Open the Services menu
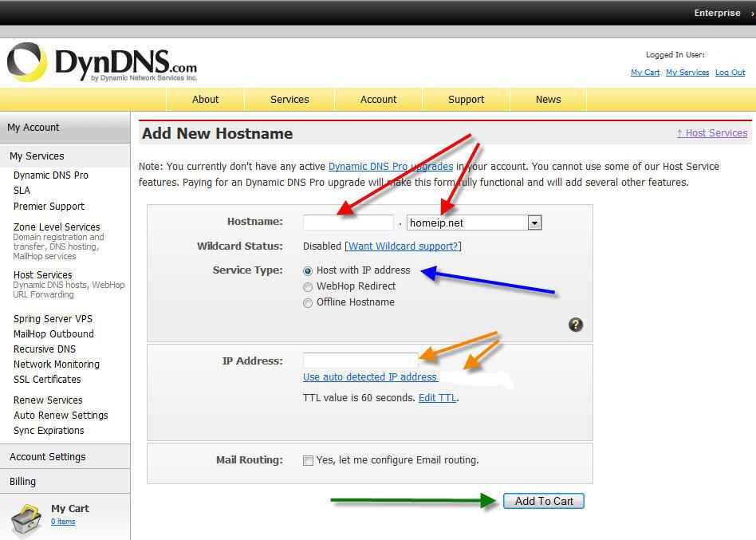 pyautogui.click(x=289, y=100)
